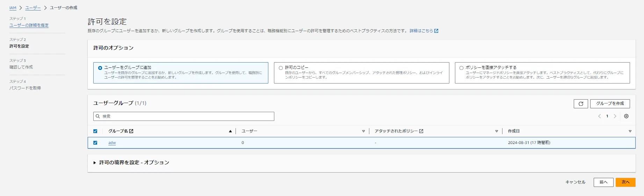This screenshot has width=644, height=196.
Task: Go to next page of user groups
Action: (615, 116)
